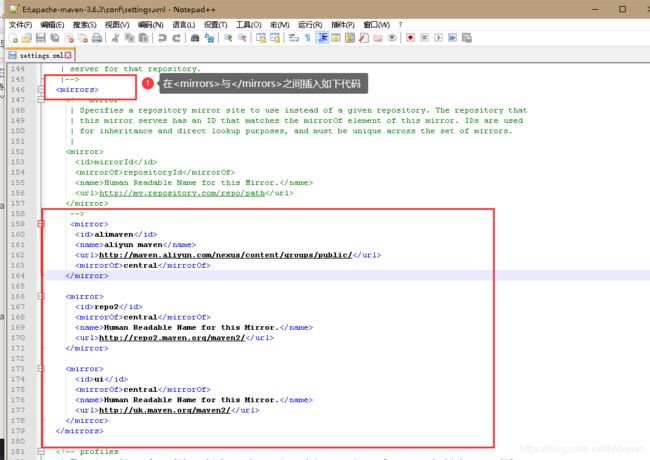Click the Close All documents icon
The width and height of the screenshot is (650, 460).
[83, 38]
